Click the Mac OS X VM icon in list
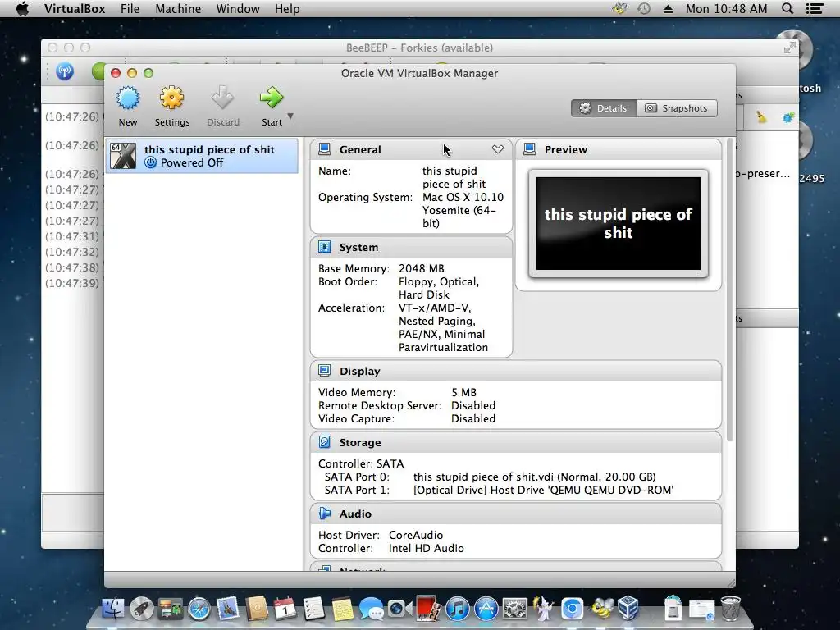Viewport: 840px width, 630px height. point(123,156)
